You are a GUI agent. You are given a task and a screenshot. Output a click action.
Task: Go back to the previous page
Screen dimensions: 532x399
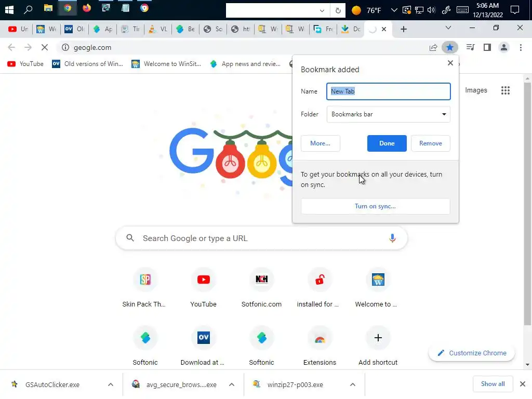[11, 47]
